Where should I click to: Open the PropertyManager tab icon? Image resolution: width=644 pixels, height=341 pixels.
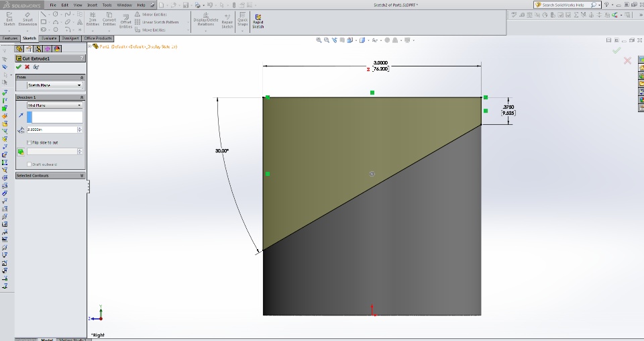tap(28, 49)
